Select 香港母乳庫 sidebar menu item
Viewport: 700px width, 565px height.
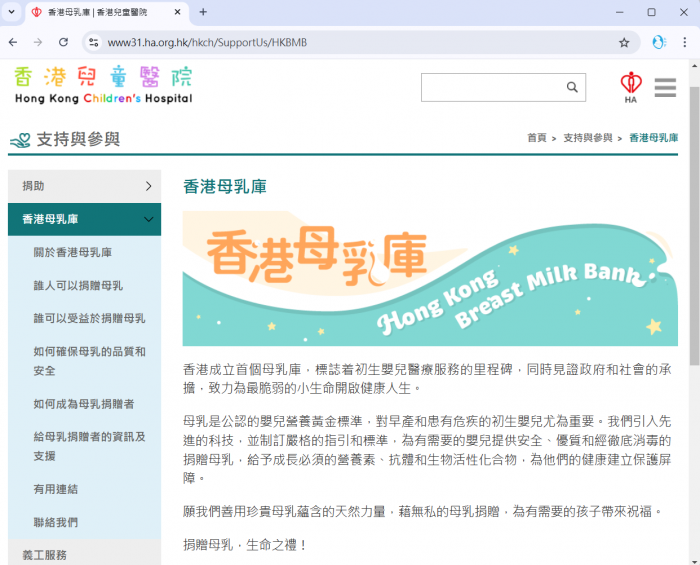[84, 219]
